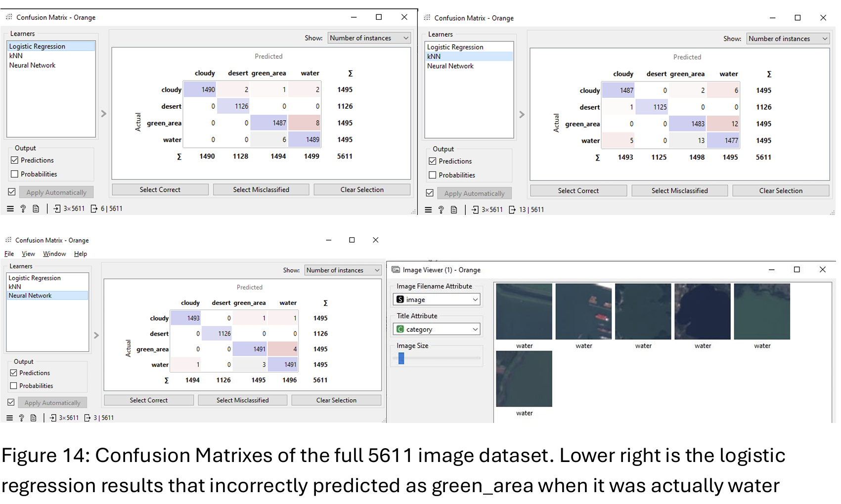Open the Show: Number of instances dropdown
Image resolution: width=841 pixels, height=504 pixels.
tap(368, 38)
